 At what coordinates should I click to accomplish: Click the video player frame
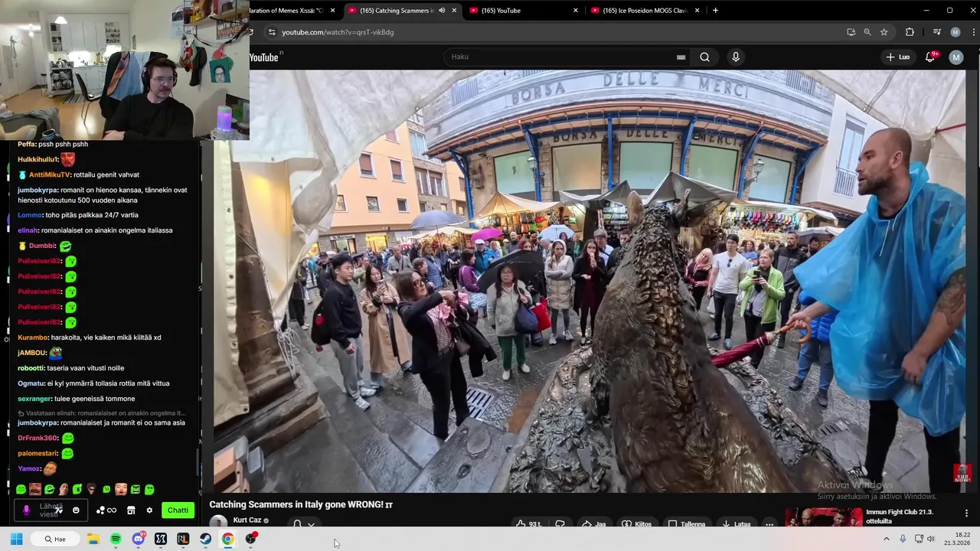click(x=590, y=281)
